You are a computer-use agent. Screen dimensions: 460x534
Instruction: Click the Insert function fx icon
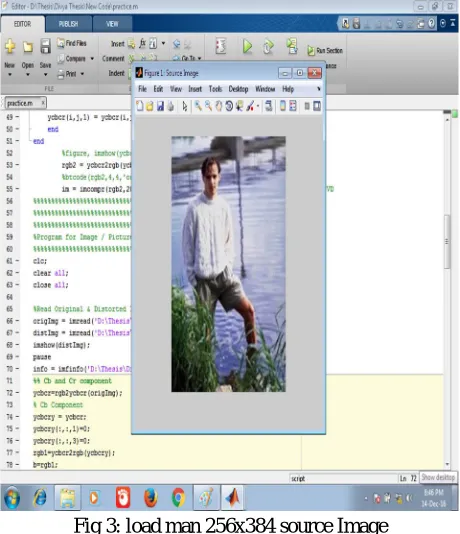(x=142, y=44)
